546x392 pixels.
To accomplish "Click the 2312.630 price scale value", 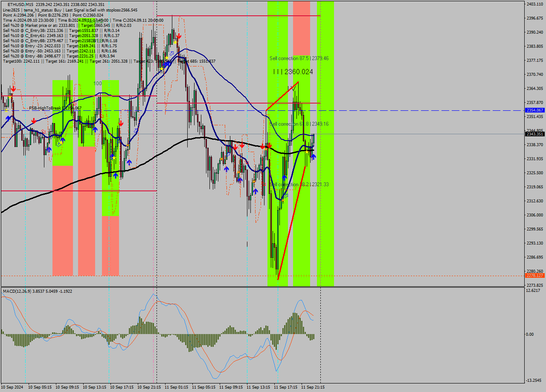I will 535,201.
